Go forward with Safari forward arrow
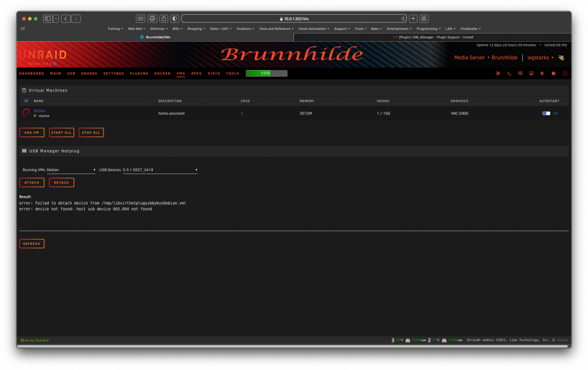Screen dimensions: 588x370 [x=76, y=18]
